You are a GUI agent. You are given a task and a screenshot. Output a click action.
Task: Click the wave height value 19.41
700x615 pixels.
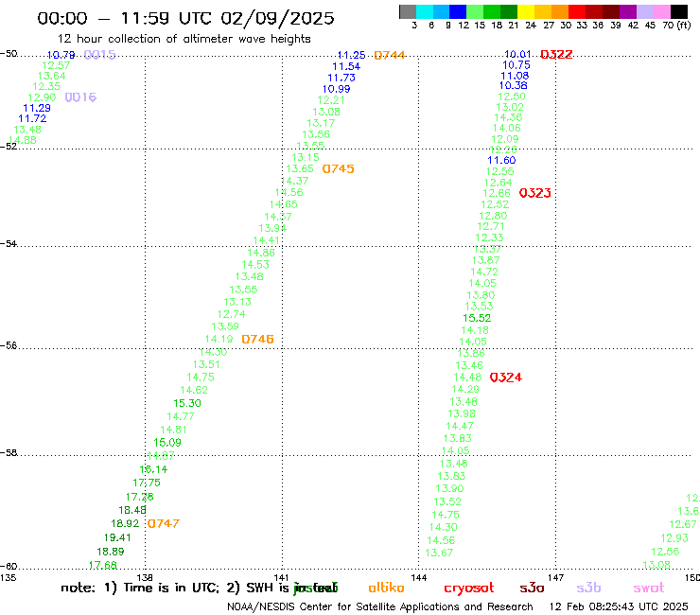point(117,537)
